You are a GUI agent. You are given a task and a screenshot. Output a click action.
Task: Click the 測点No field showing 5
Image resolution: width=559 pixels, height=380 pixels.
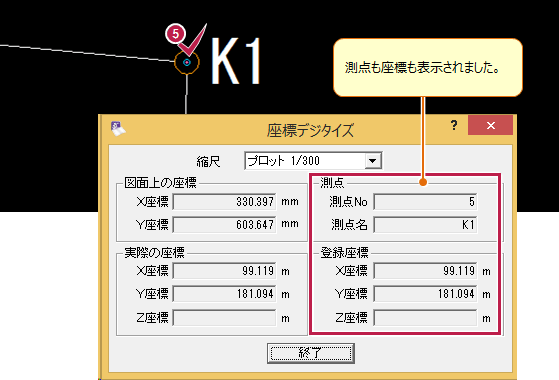(425, 202)
